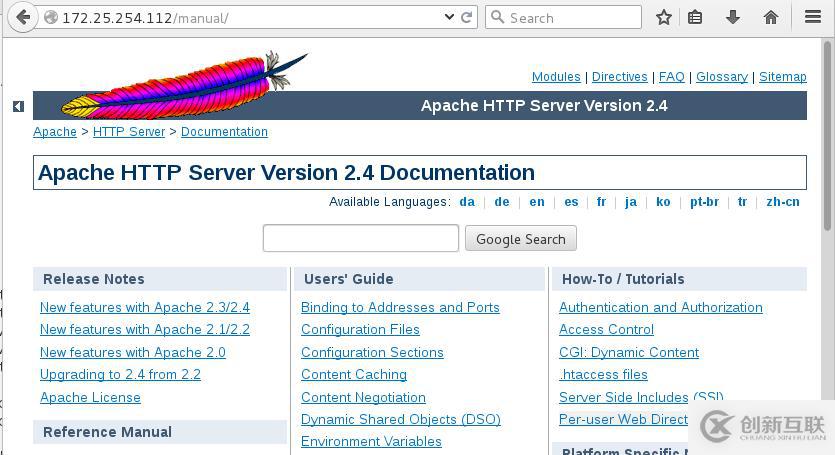Open the Sitemap from top navigation

(x=782, y=77)
